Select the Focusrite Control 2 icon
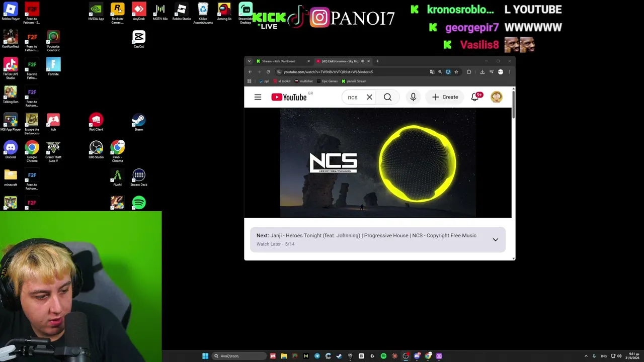 tap(53, 41)
